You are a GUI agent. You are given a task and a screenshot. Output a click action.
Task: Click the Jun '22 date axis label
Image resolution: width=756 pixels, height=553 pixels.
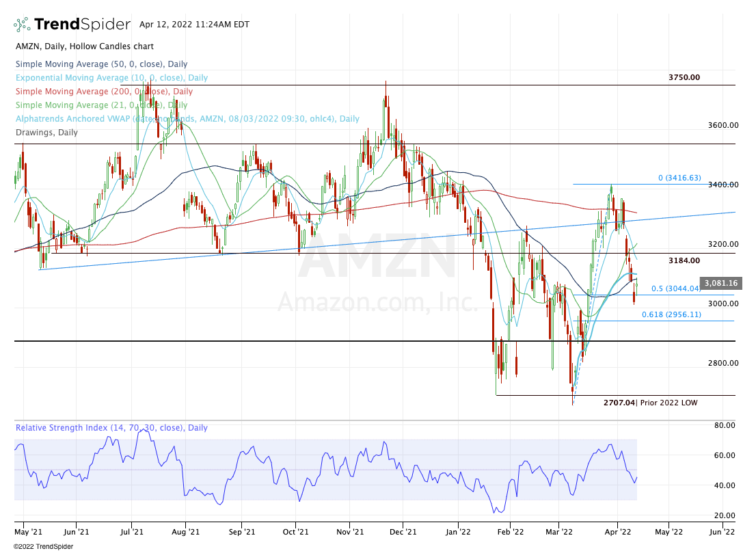tap(723, 532)
